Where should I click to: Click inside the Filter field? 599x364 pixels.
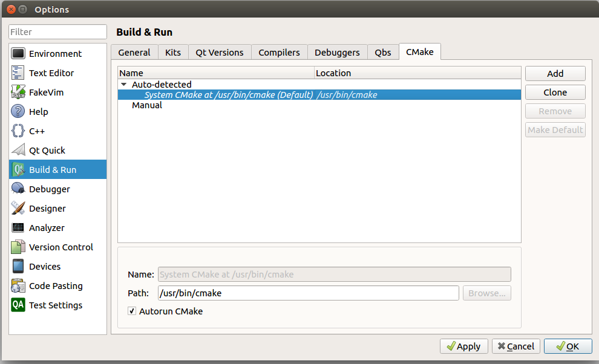point(57,31)
